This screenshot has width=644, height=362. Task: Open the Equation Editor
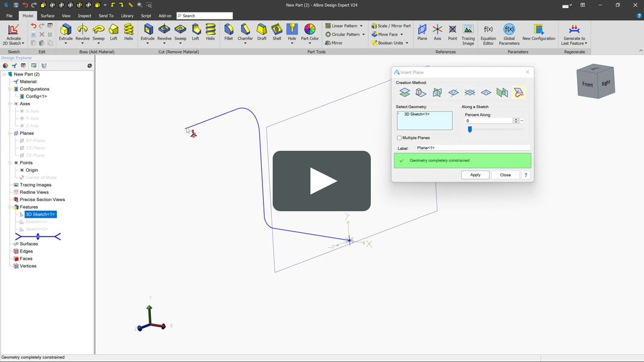tap(488, 33)
